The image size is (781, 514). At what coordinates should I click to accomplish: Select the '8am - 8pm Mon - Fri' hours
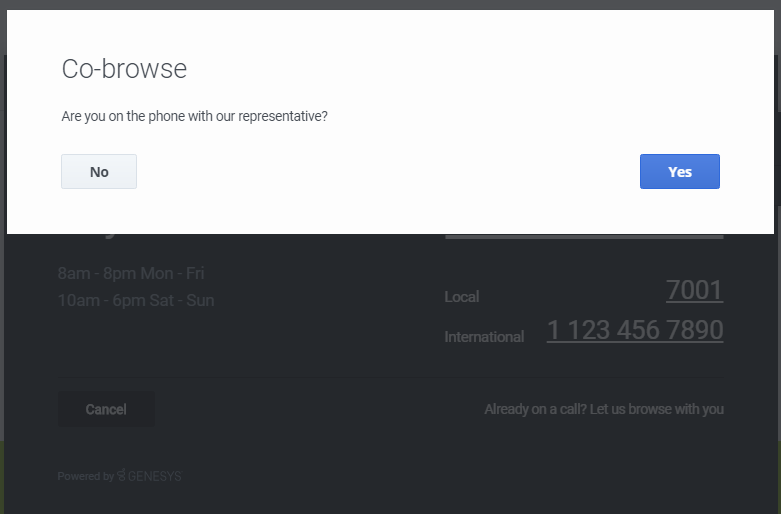tap(131, 273)
